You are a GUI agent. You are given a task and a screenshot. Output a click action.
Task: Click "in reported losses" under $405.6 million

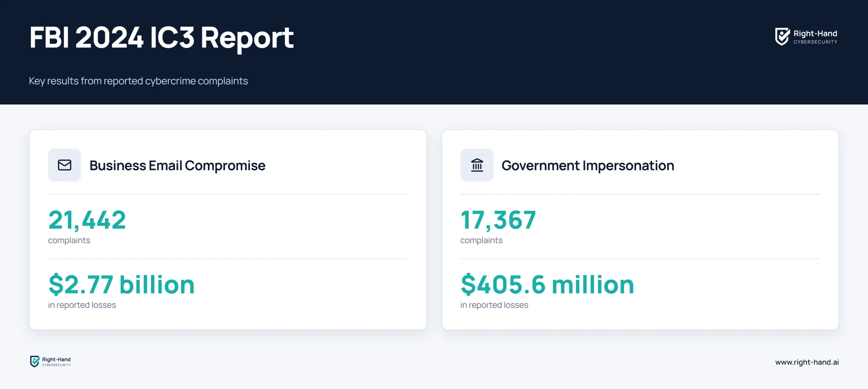(494, 305)
